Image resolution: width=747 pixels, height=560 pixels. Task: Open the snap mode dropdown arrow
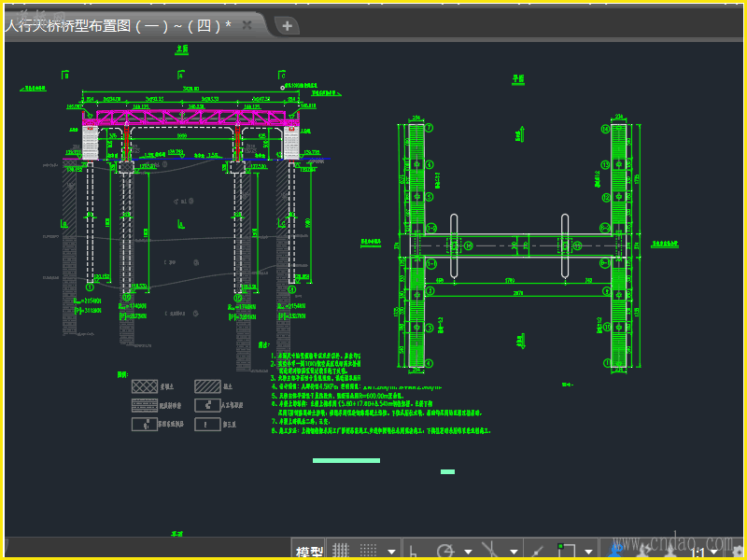[390, 552]
